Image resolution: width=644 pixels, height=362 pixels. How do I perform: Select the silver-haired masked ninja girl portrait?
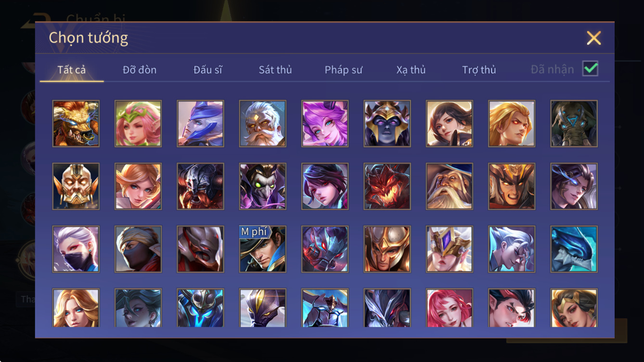[76, 249]
